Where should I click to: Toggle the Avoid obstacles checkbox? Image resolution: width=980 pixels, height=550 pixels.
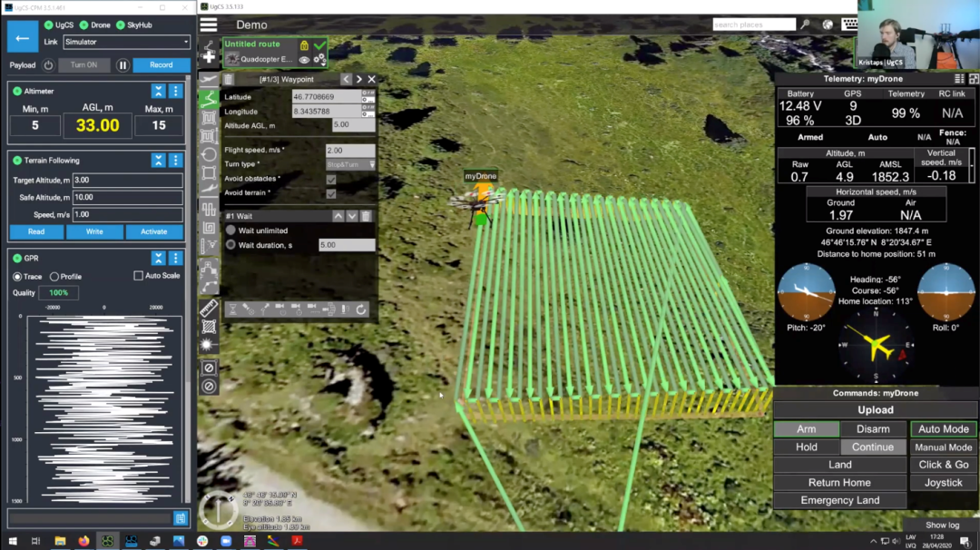pyautogui.click(x=331, y=180)
